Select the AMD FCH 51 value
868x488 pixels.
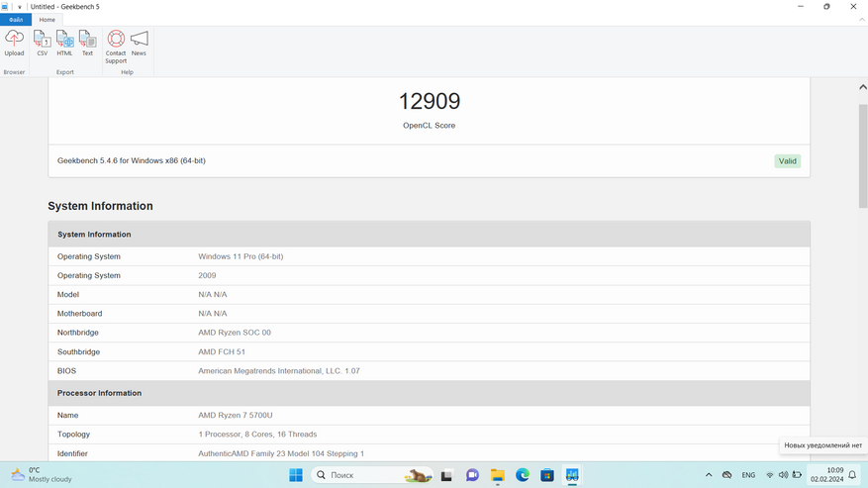click(222, 351)
